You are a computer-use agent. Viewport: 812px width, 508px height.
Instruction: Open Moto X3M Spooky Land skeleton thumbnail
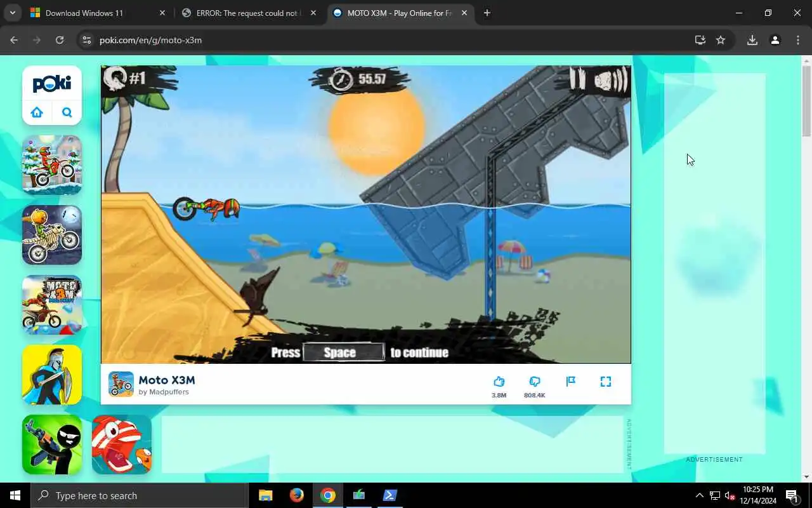pos(52,235)
